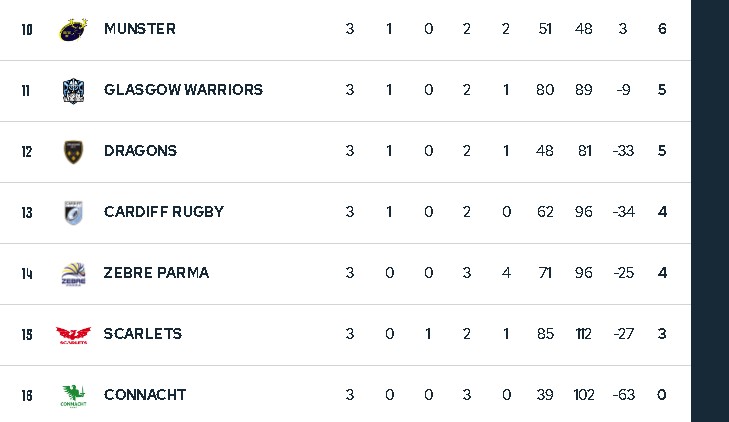729x422 pixels.
Task: Open the GLASGOW WARRIORS team link
Action: 183,90
